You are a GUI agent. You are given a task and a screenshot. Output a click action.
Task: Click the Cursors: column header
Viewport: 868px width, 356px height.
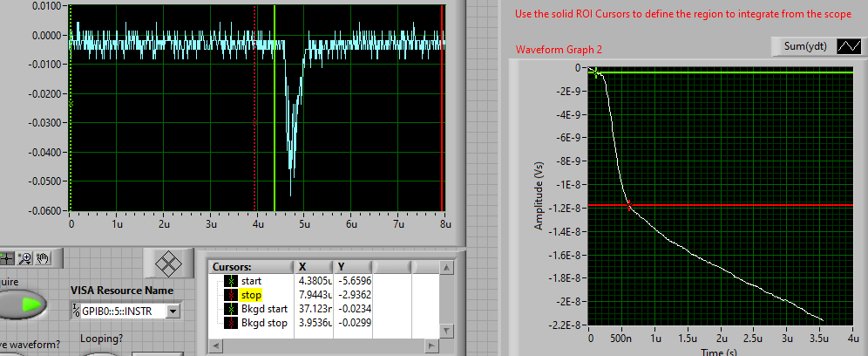(251, 267)
